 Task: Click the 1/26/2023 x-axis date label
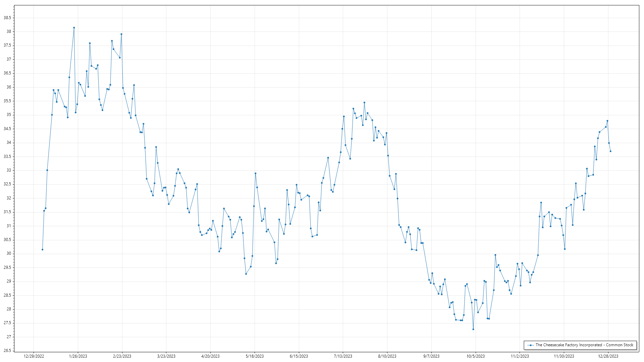[x=78, y=356]
